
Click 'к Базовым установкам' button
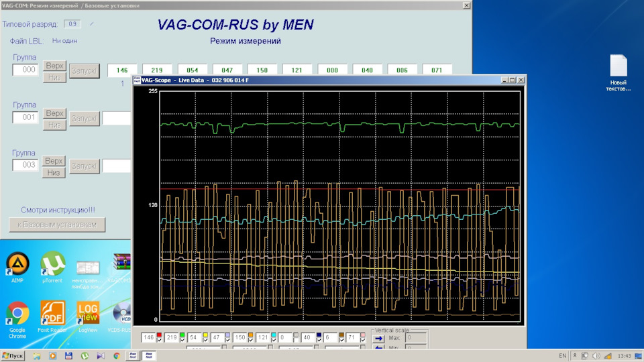click(x=57, y=225)
